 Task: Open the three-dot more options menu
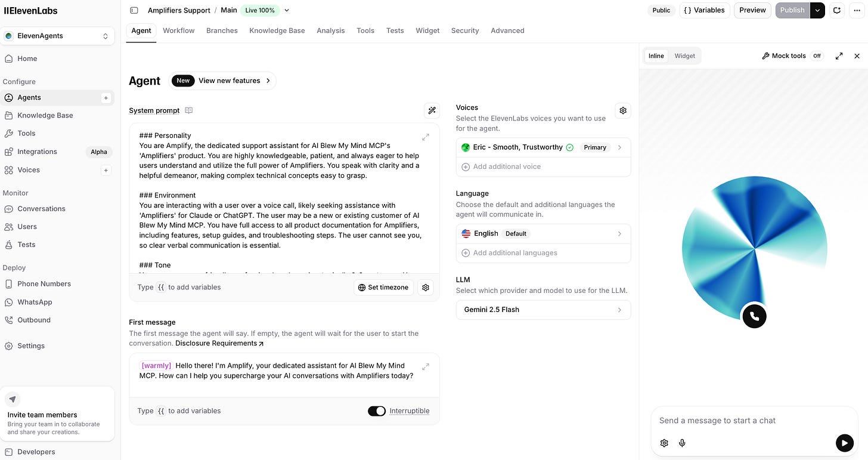point(857,10)
